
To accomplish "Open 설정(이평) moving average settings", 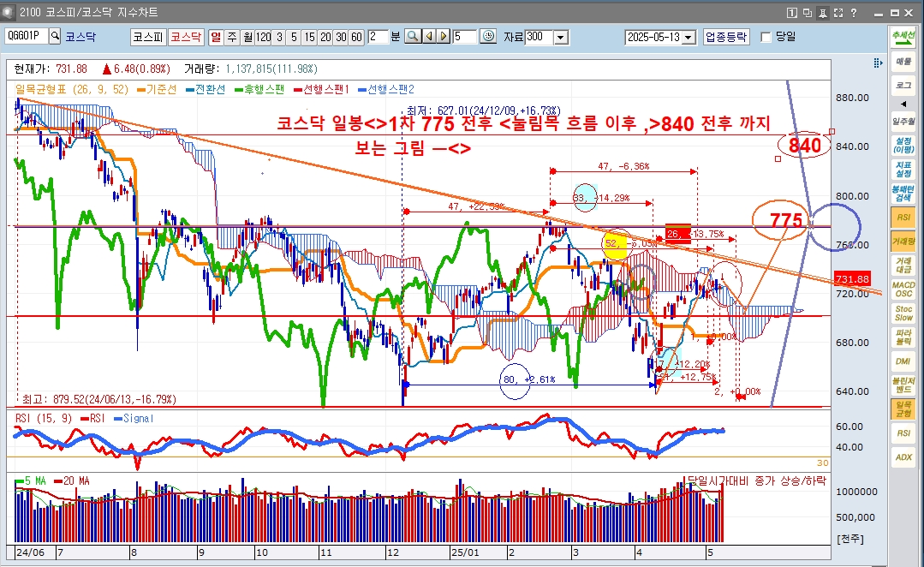I will click(x=903, y=146).
